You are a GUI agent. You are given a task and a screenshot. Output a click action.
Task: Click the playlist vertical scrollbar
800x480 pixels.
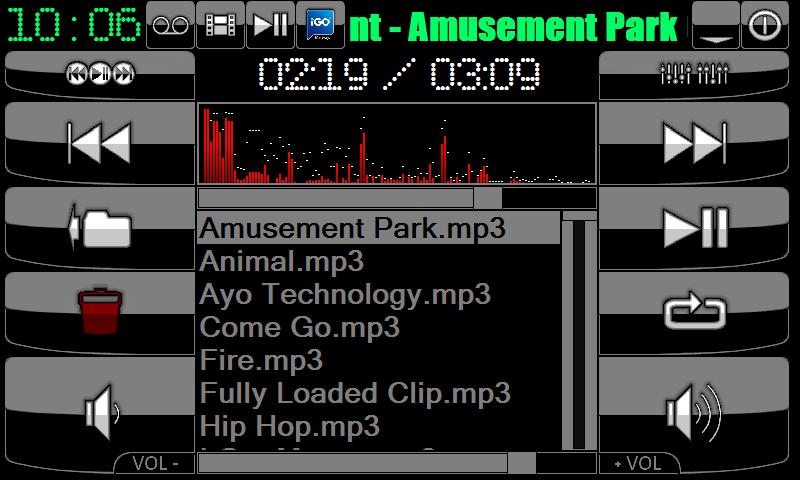click(x=579, y=331)
